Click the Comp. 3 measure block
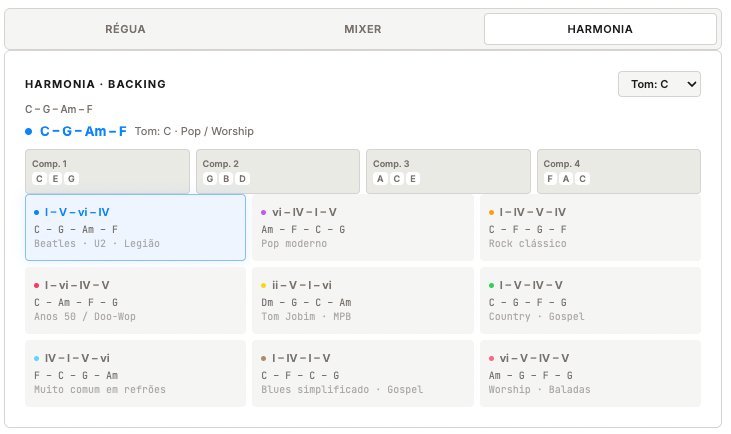Image resolution: width=731 pixels, height=434 pixels. (x=448, y=171)
